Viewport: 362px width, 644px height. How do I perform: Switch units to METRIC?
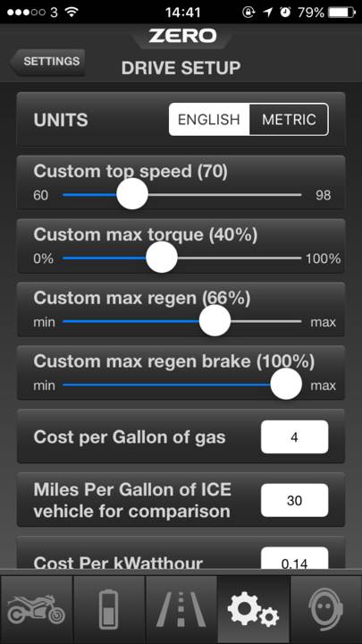coord(289,120)
